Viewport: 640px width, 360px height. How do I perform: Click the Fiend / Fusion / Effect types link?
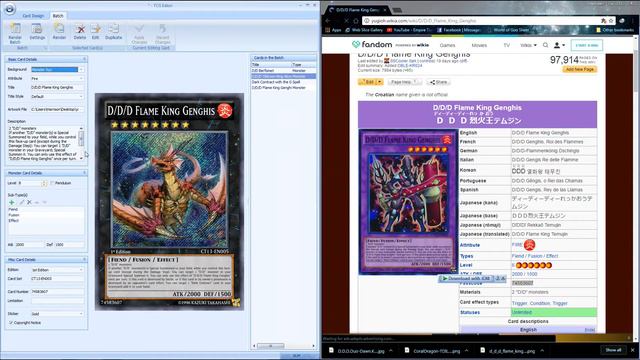click(535, 256)
